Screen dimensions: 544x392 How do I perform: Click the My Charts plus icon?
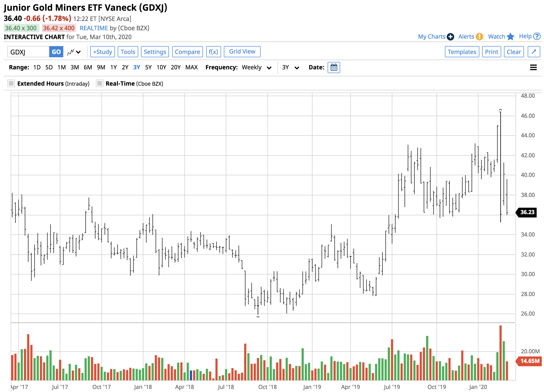coord(450,37)
